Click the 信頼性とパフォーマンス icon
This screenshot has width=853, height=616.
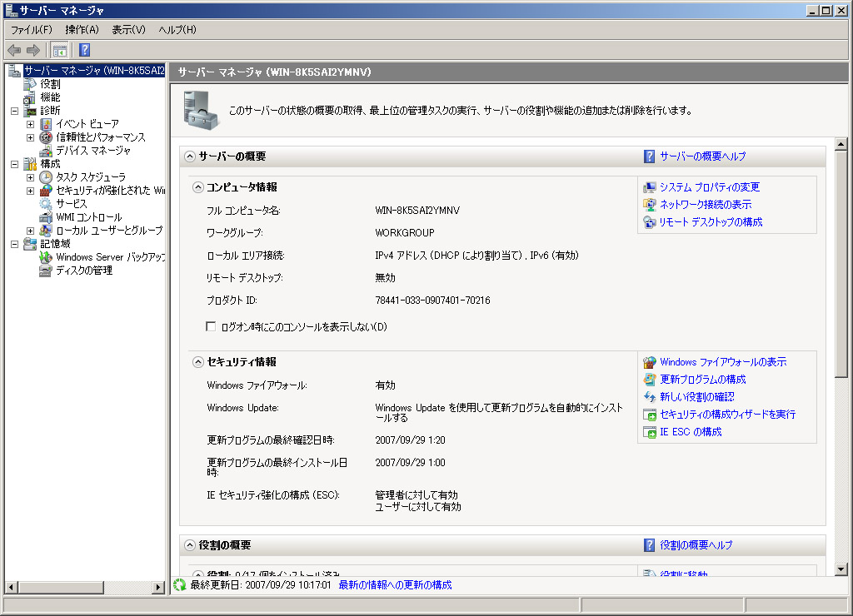(x=47, y=137)
